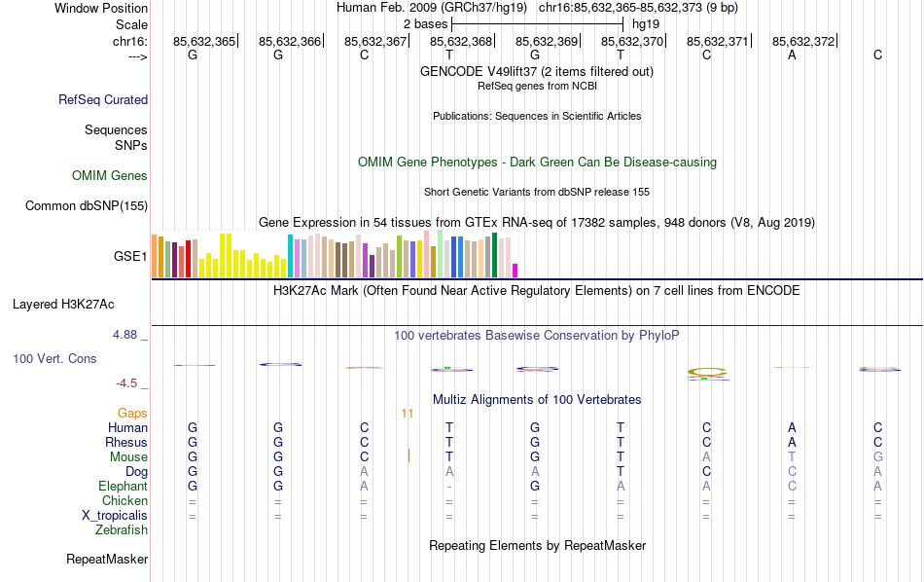Select the Elephant species label
This screenshot has height=582, width=924.
(124, 486)
